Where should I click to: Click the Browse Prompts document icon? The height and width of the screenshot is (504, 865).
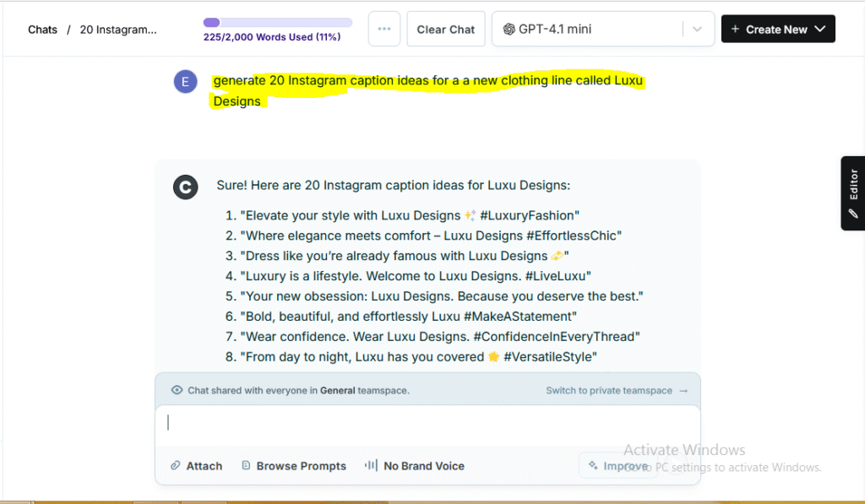click(246, 465)
